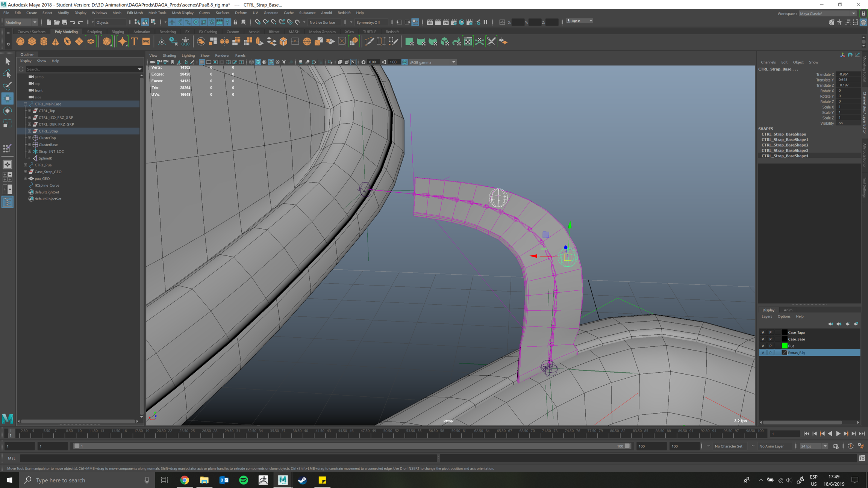Click the Open Scene folder icon
The width and height of the screenshot is (868, 488).
(56, 22)
